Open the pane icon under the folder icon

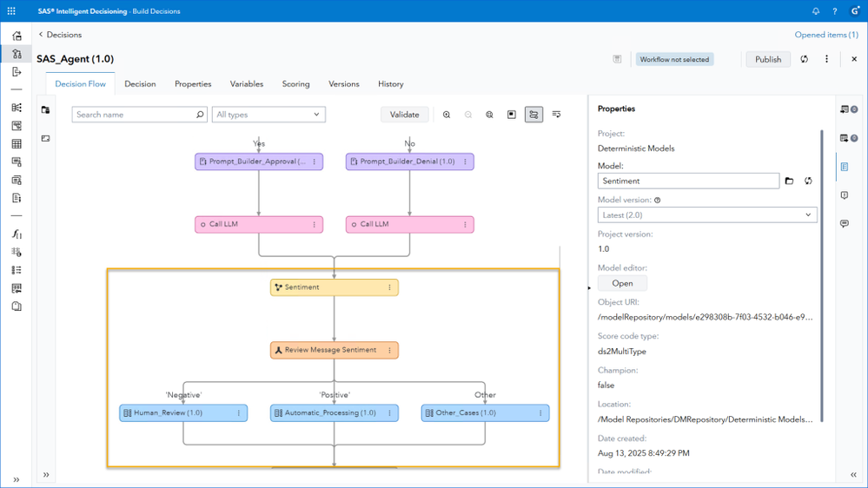[x=45, y=138]
